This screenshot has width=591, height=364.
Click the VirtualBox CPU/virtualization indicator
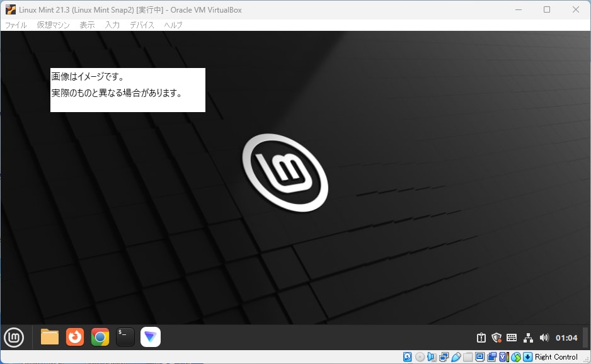click(x=504, y=357)
